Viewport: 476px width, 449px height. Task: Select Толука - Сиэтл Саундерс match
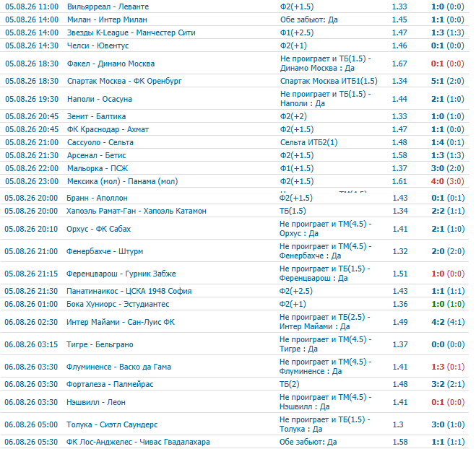pos(112,424)
